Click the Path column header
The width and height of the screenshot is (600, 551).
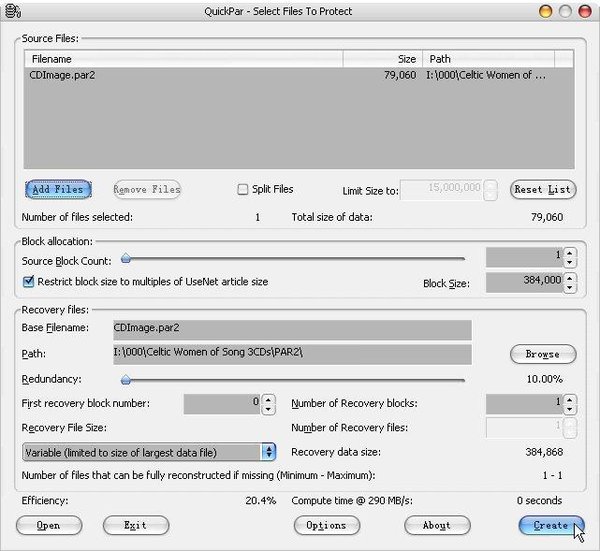click(488, 59)
